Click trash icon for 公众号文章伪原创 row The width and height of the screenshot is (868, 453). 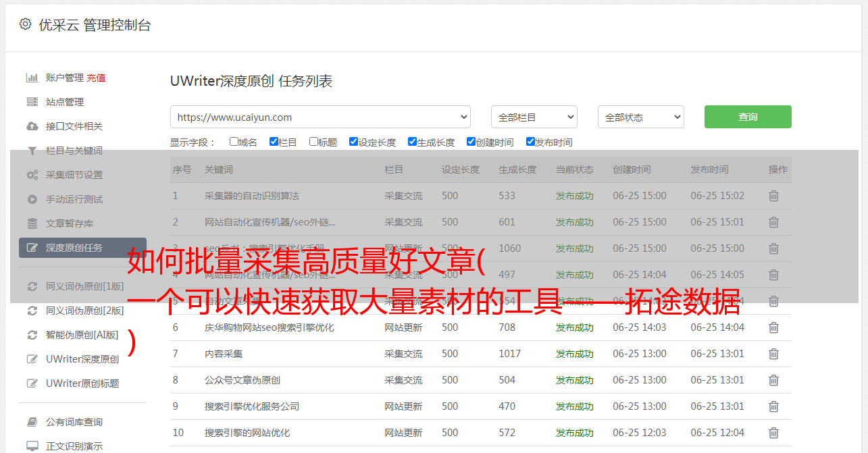[x=773, y=380]
